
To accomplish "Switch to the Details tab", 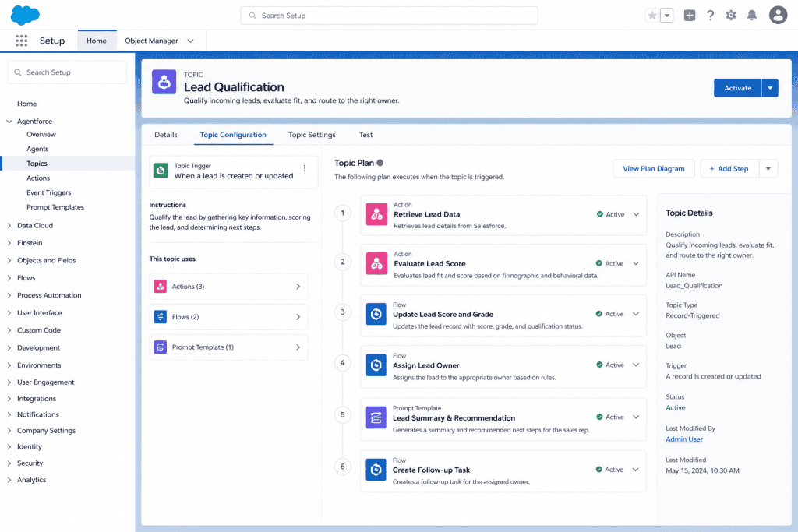I will (x=166, y=135).
